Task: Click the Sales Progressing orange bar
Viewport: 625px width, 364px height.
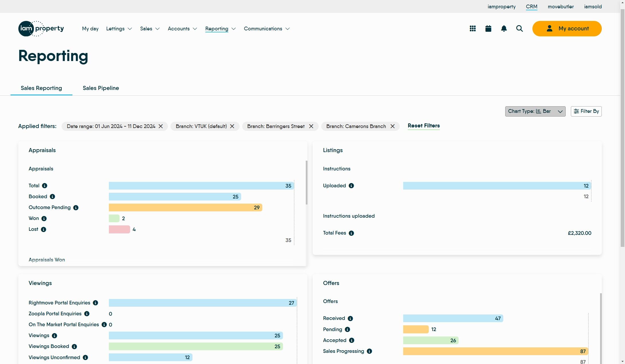Action: tap(495, 351)
